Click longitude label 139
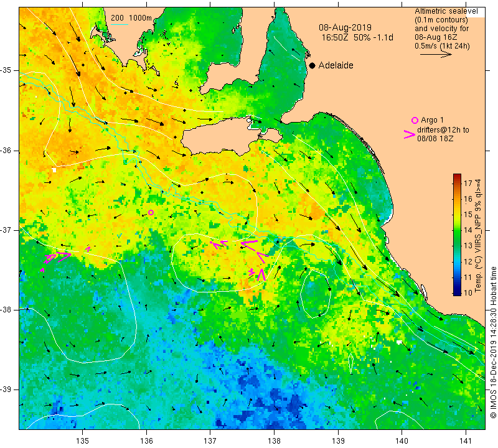Screen dimensions: 498x448 click(x=338, y=441)
